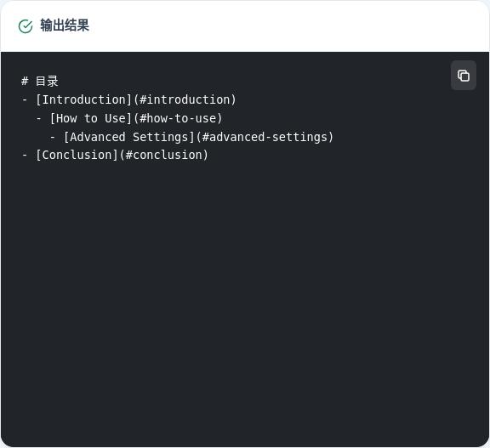Click the (#advanced-settings) anchor text
490x448 pixels.
(x=265, y=137)
